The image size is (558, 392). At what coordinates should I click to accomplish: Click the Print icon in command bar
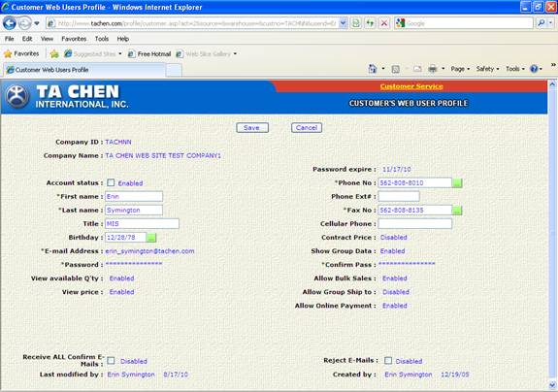click(433, 69)
